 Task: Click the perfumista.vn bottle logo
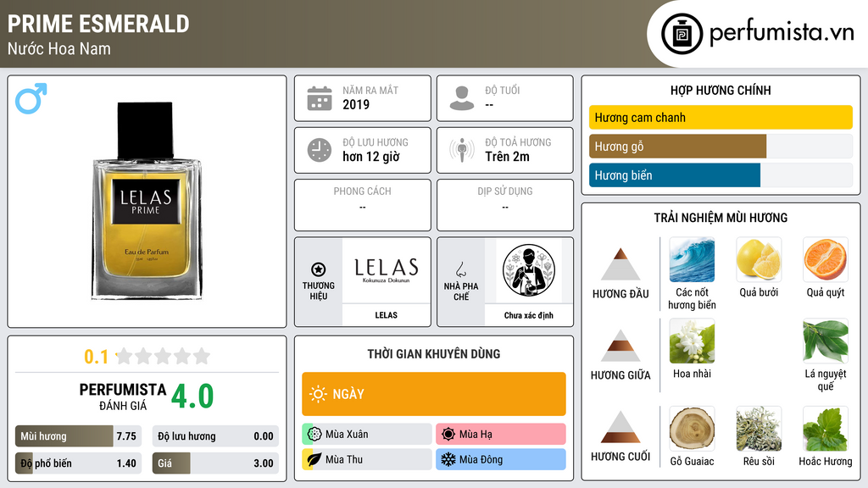click(682, 34)
